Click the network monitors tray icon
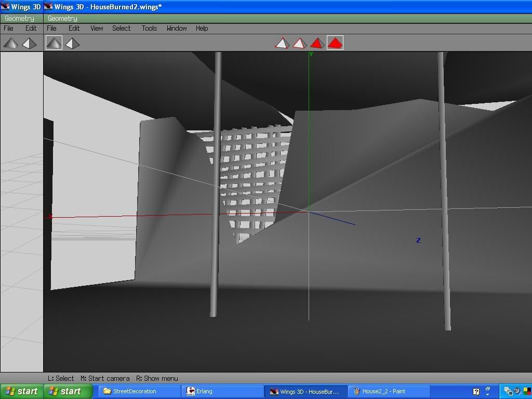Image resolution: width=532 pixels, height=399 pixels. click(x=509, y=391)
